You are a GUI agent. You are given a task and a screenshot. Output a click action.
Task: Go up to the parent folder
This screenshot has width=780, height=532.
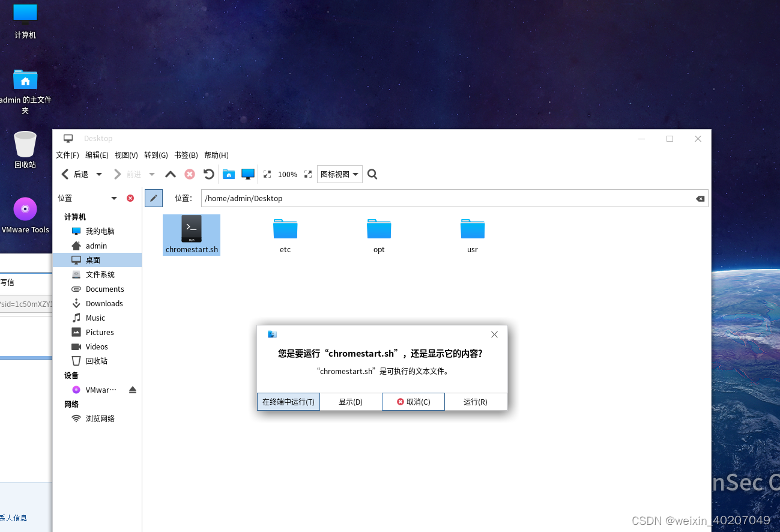171,174
